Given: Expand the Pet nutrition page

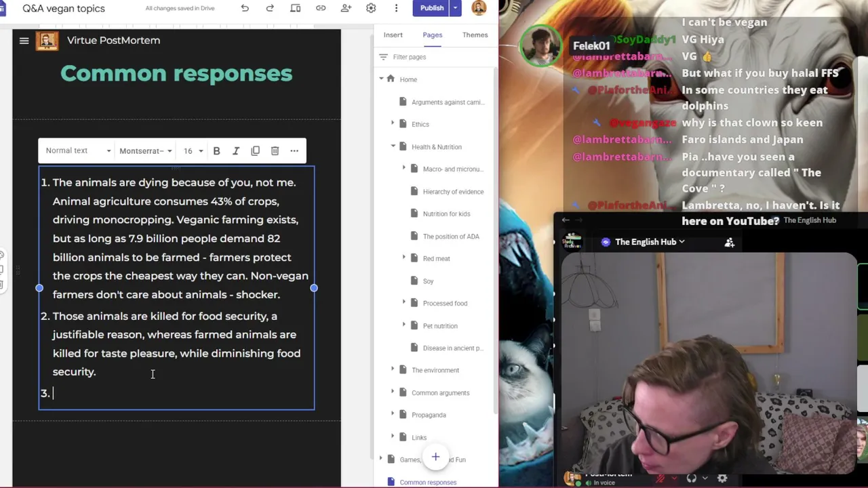Looking at the screenshot, I should (404, 325).
